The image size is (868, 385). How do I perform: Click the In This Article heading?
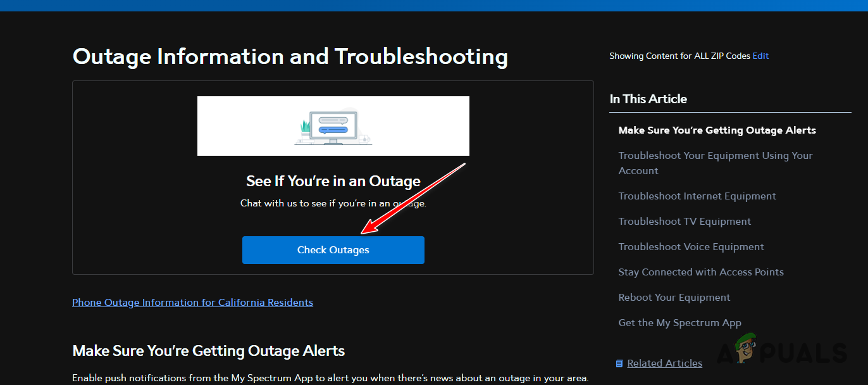point(648,99)
